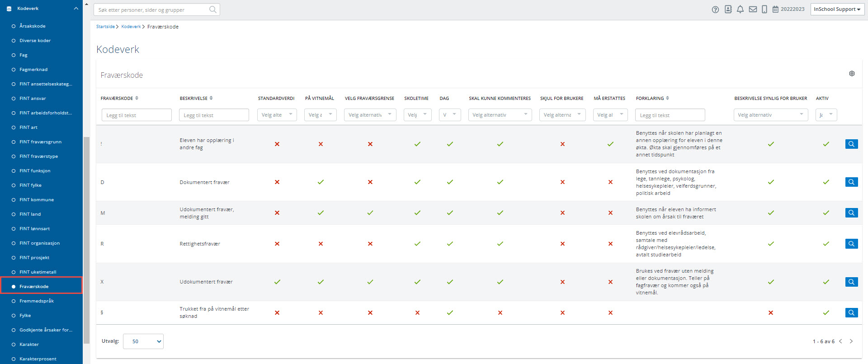Go to Startside breadcrumb
Screen dimensions: 868x364
coord(105,27)
